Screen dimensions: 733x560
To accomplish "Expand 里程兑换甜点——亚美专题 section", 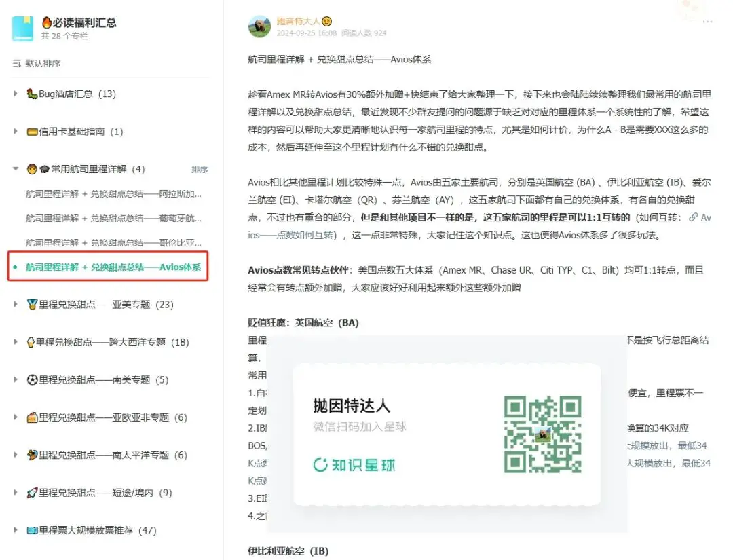I will [x=16, y=305].
